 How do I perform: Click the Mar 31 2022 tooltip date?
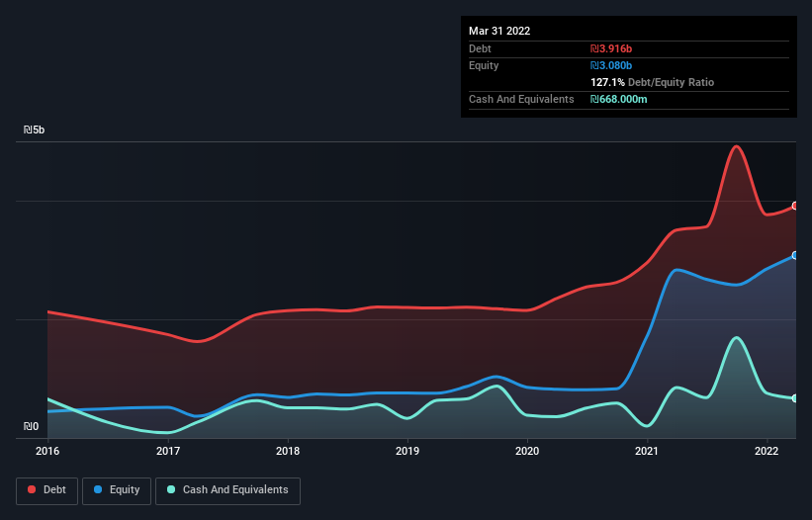(x=499, y=31)
